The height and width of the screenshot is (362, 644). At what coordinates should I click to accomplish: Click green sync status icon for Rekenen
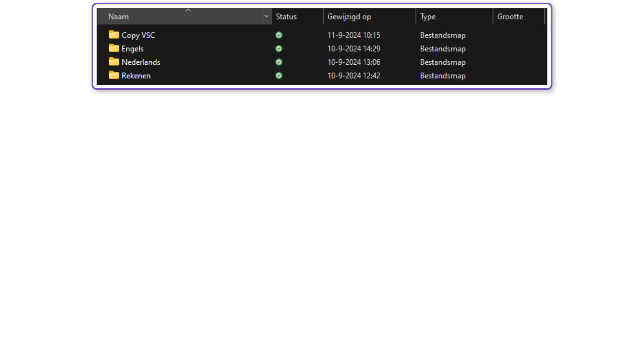279,75
